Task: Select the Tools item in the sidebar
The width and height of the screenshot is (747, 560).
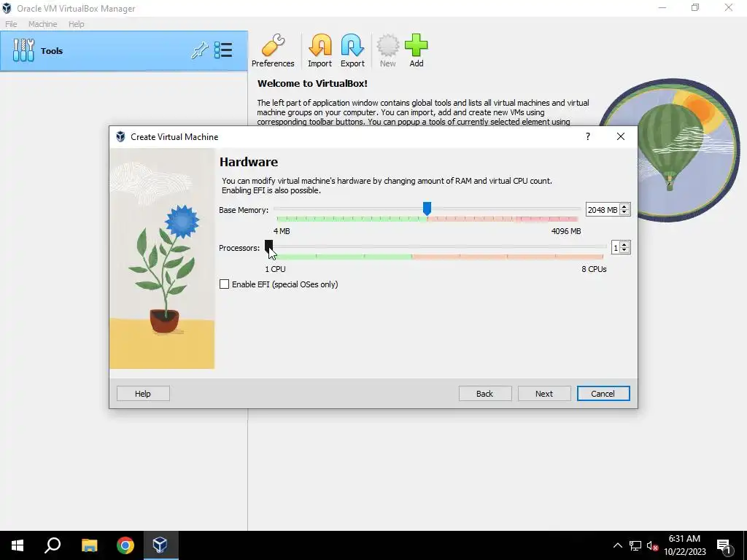Action: click(124, 51)
